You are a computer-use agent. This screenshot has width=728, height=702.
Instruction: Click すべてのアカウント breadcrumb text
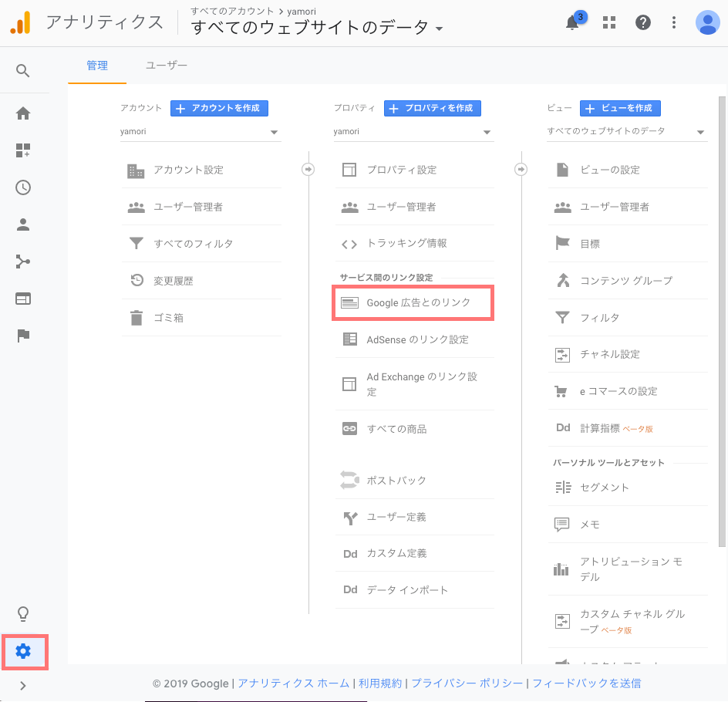pyautogui.click(x=232, y=11)
